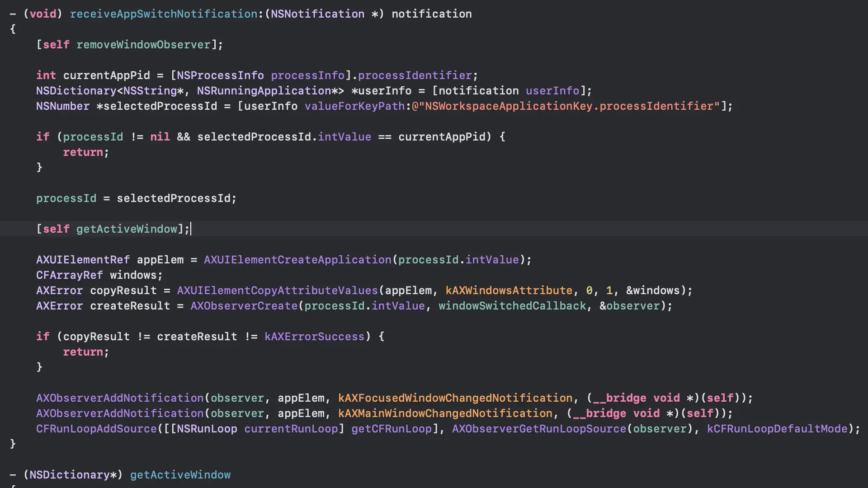Click the kAXMainWindowChangedNotification constant
Viewport: 868px width, 488px height.
[445, 413]
